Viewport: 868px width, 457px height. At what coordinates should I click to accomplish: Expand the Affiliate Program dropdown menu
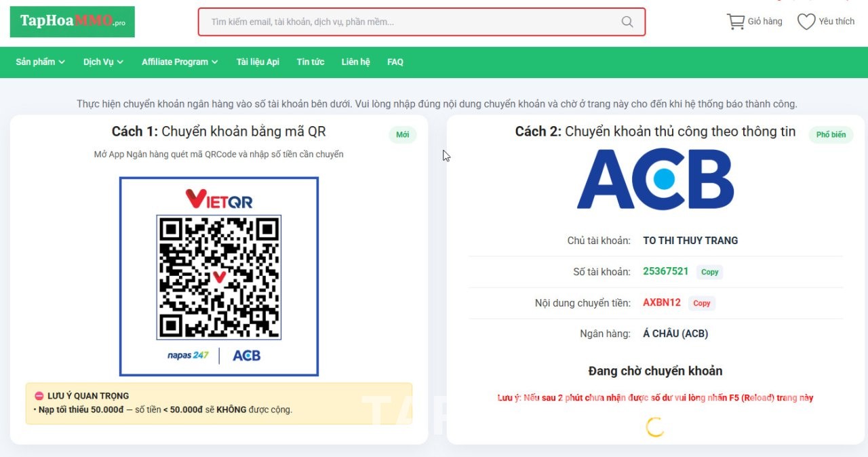pyautogui.click(x=180, y=62)
